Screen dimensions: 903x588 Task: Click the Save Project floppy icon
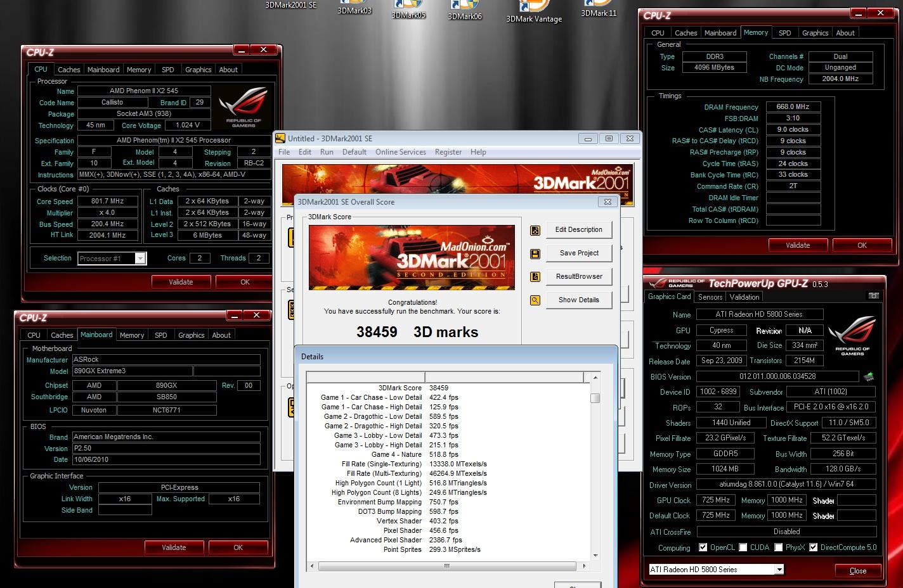tap(535, 253)
